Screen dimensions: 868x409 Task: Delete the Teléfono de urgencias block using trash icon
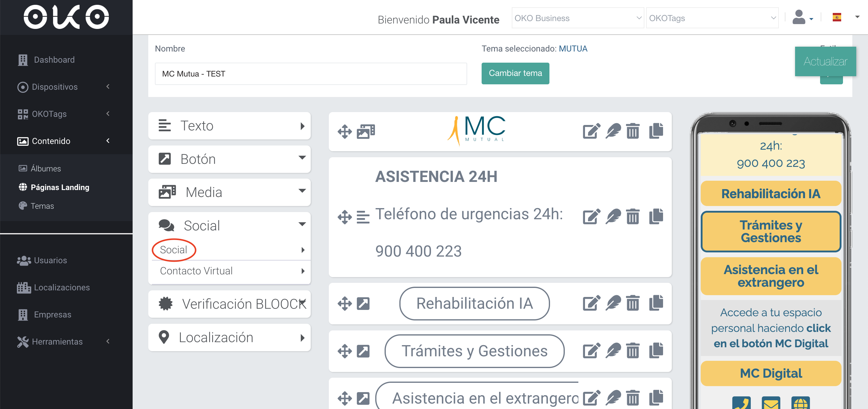pos(633,217)
